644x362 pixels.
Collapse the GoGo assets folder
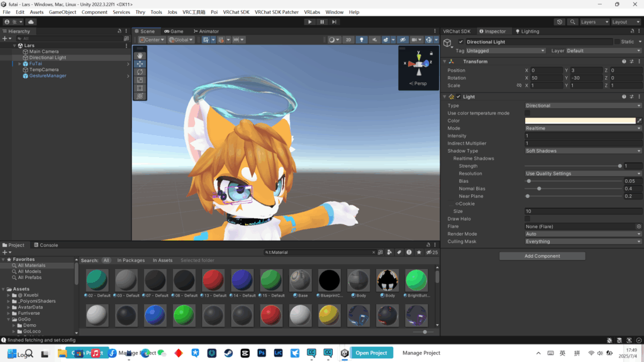[x=9, y=319]
